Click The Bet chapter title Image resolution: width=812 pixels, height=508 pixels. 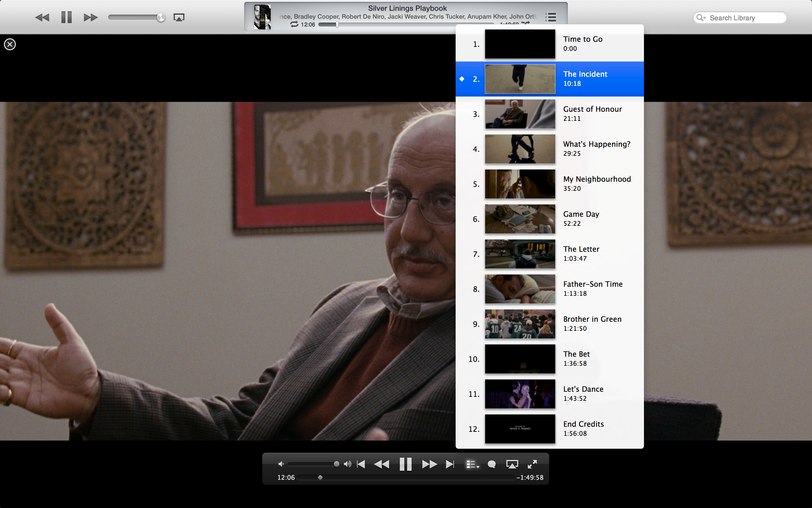[577, 354]
